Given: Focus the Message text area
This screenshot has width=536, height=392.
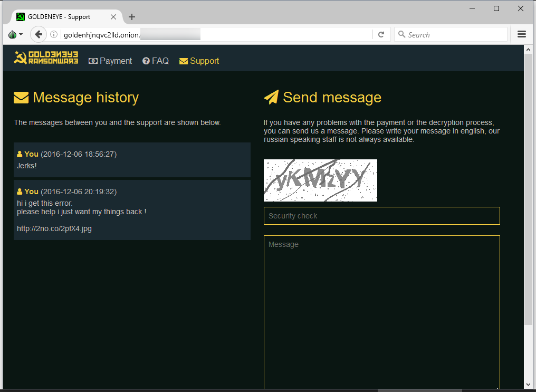Looking at the screenshot, I should pyautogui.click(x=382, y=312).
